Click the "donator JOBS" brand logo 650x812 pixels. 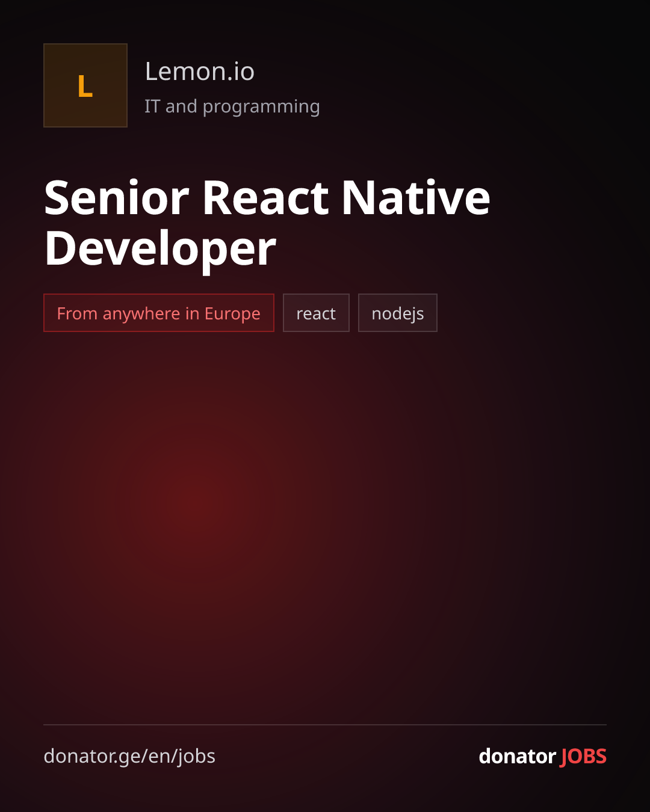[x=542, y=756]
